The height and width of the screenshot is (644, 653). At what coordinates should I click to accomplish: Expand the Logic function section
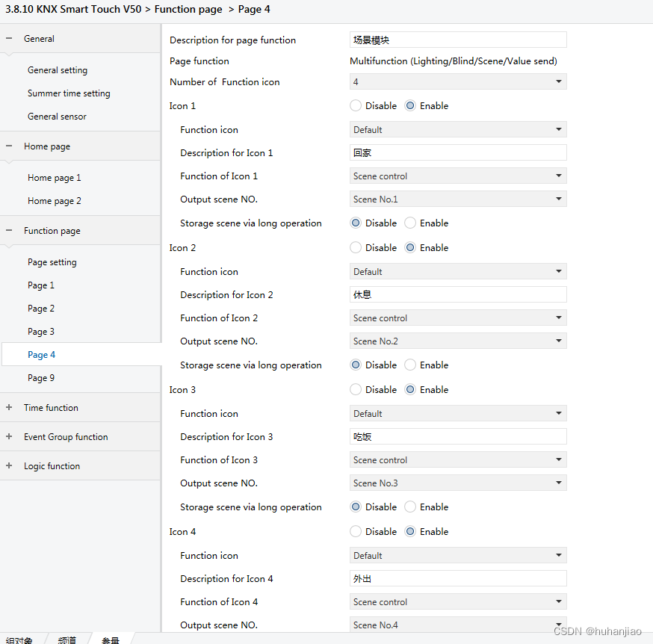9,466
